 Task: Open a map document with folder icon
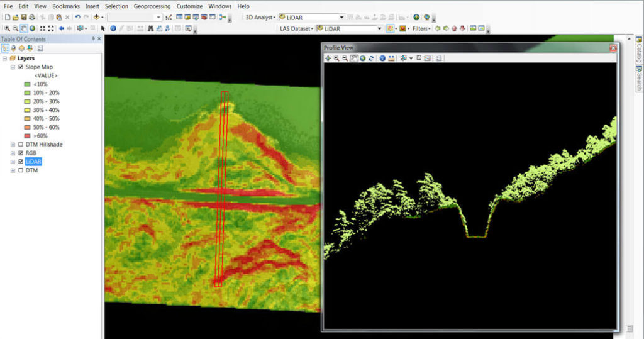[x=16, y=17]
